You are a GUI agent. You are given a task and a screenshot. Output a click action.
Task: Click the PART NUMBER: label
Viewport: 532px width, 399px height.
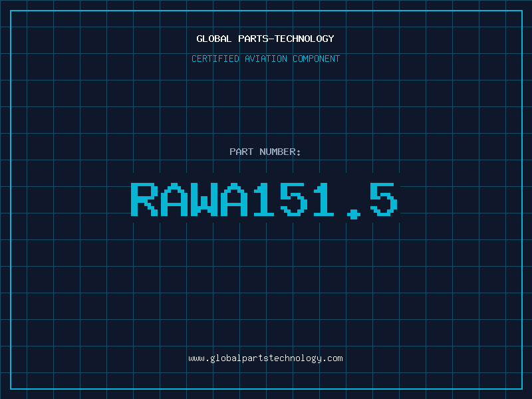point(265,152)
